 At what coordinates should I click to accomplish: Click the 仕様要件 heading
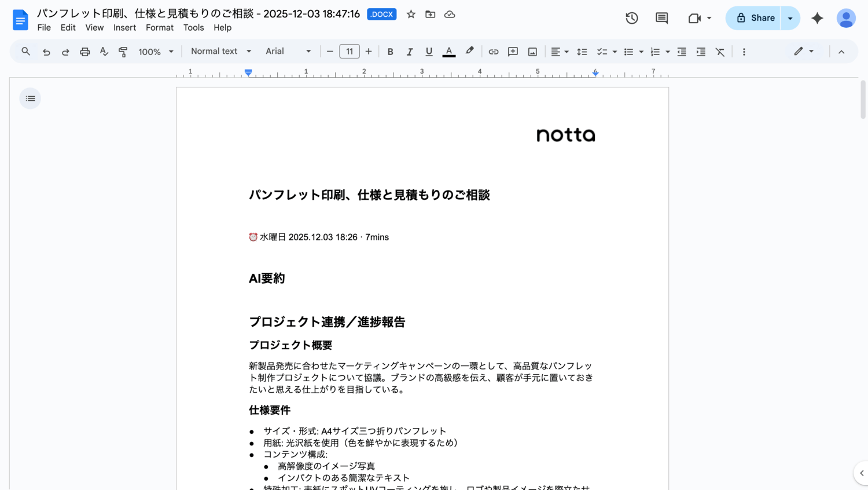pos(270,410)
